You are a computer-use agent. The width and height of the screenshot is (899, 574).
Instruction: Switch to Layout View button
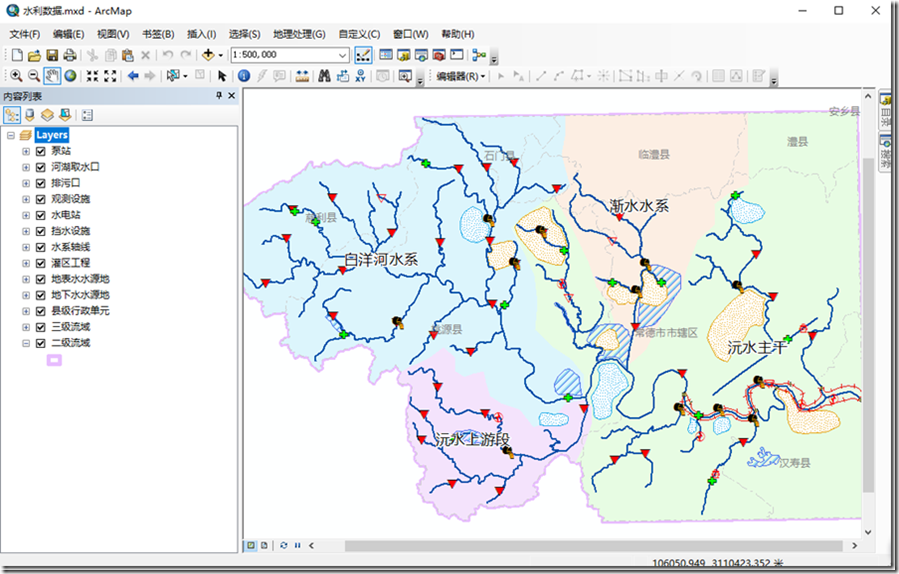click(264, 545)
